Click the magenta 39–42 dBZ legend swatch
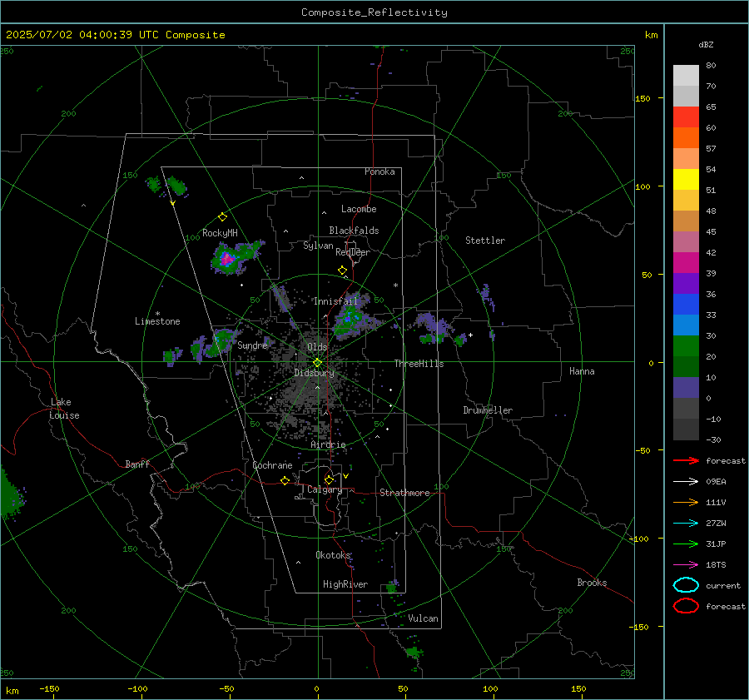The height and width of the screenshot is (700, 749). [x=686, y=263]
